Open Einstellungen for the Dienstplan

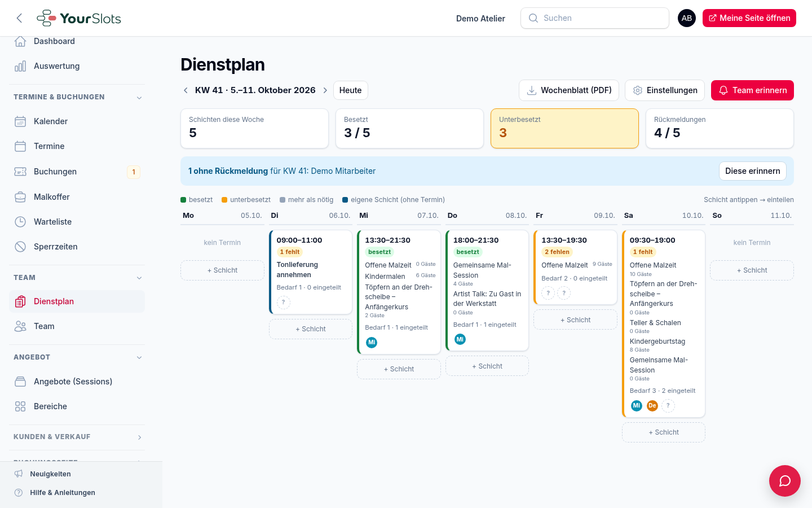[x=665, y=90]
